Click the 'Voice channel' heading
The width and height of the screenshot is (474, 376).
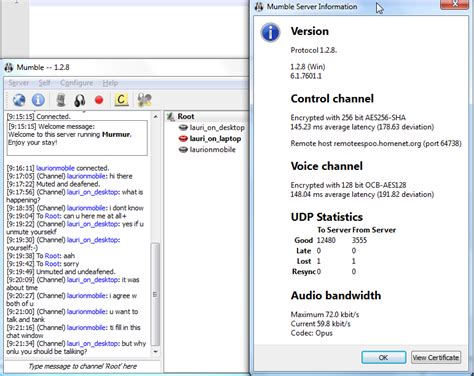pos(327,166)
